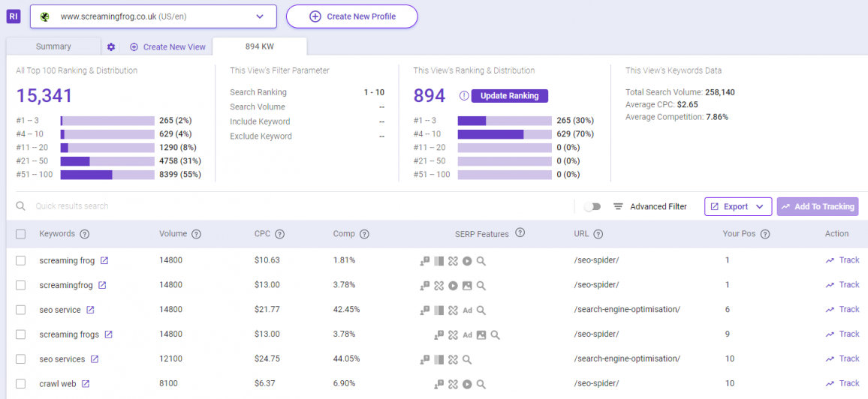Image resolution: width=868 pixels, height=399 pixels.
Task: Tick checkbox for seo service row
Action: (20, 310)
